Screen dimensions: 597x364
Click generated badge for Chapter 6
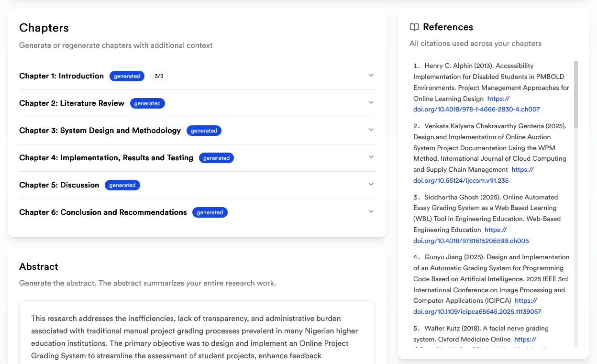tap(210, 212)
